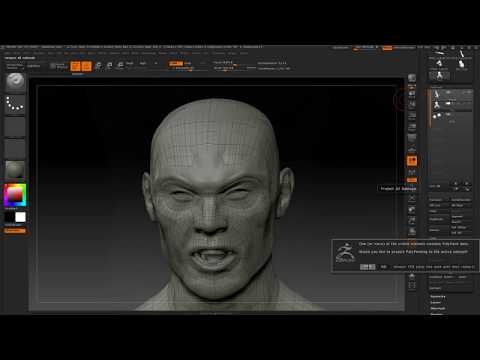Open the current brush thumbnail picker
Image resolution: width=480 pixels, height=360 pixels.
(x=15, y=82)
